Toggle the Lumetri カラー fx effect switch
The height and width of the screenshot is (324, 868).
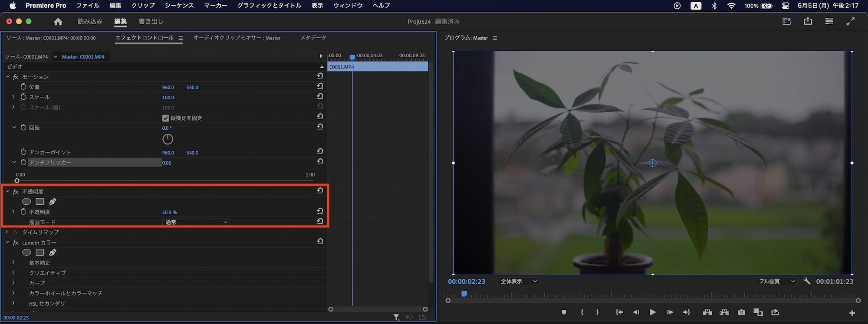pyautogui.click(x=16, y=242)
